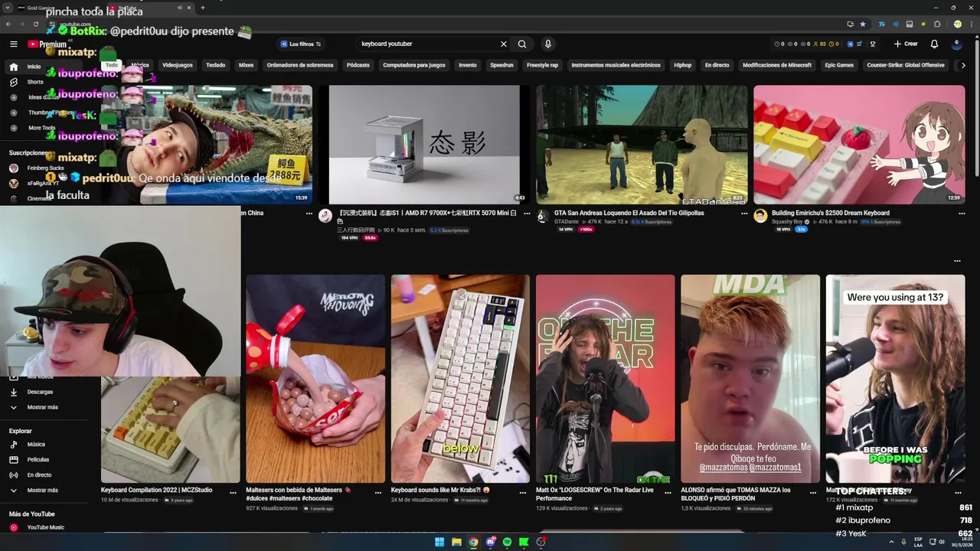
Task: Select the Pódcasts chip
Action: tap(358, 65)
